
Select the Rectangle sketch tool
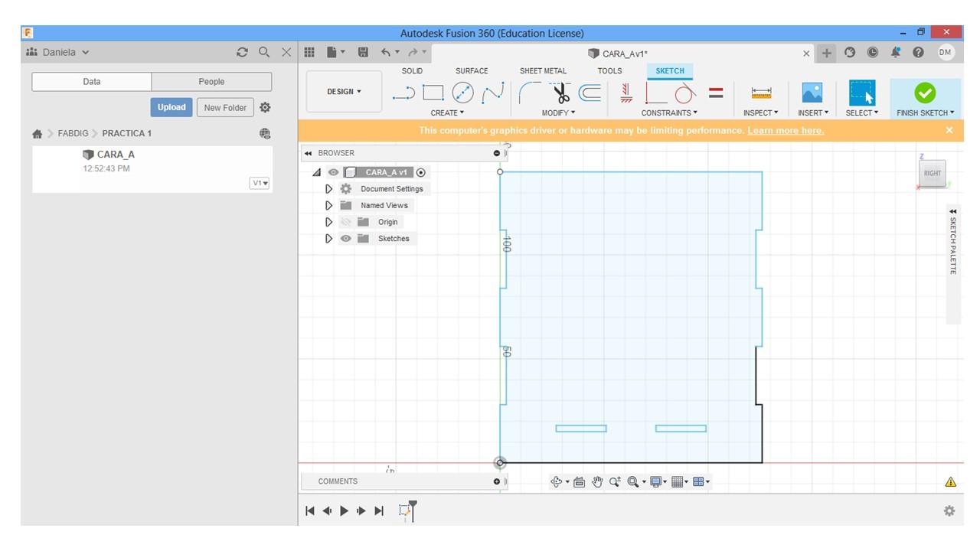click(x=433, y=93)
